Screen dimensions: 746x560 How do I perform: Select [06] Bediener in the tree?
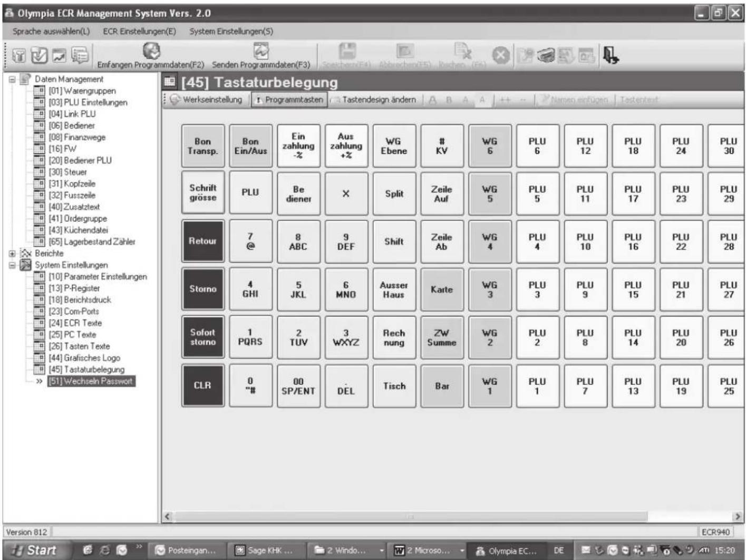click(x=72, y=125)
